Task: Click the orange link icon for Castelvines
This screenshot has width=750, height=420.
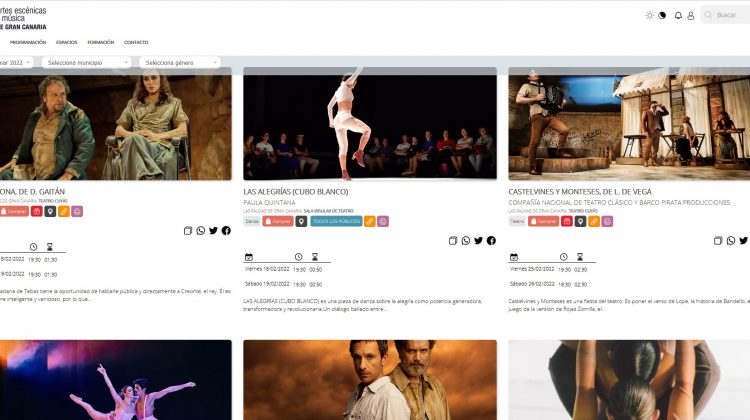Action: point(594,221)
